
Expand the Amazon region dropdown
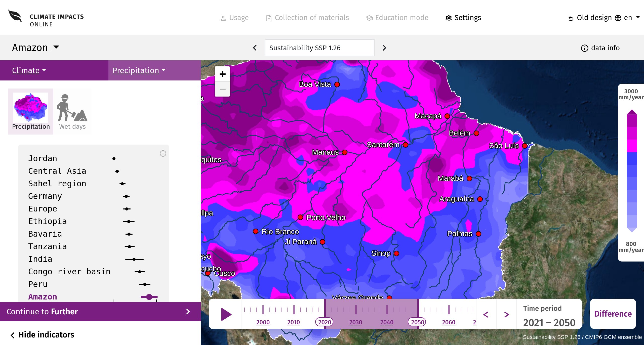point(36,48)
